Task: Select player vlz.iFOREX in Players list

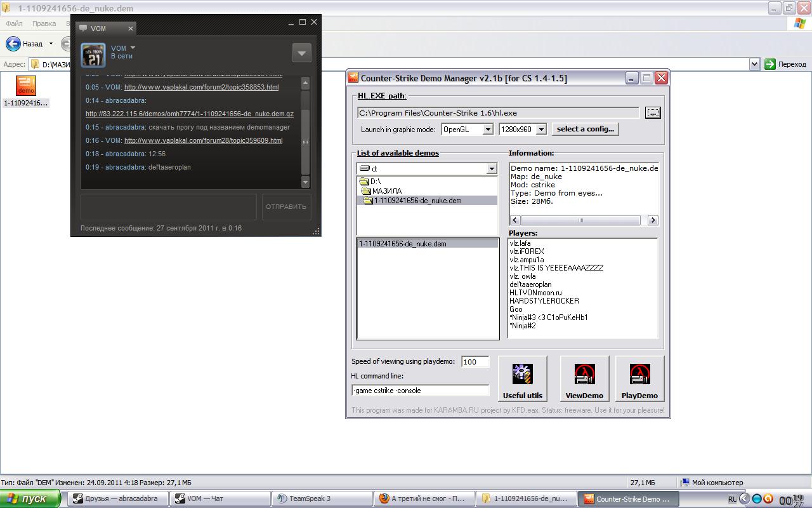Action: pos(527,251)
